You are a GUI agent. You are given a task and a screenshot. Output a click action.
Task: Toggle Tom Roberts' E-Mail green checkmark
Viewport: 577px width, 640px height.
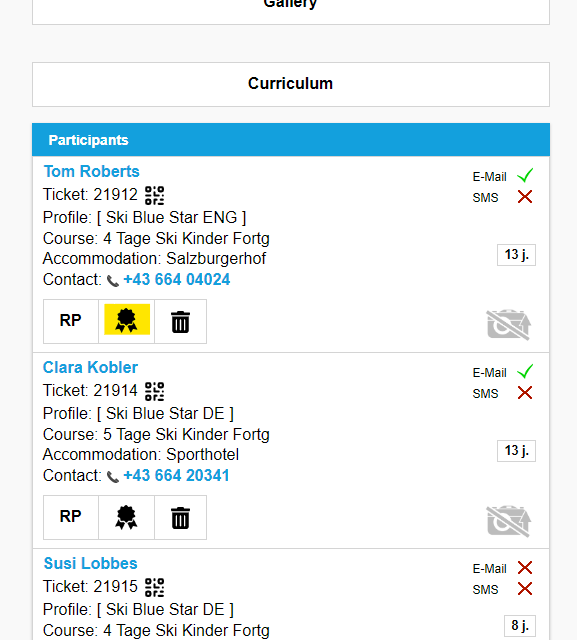coord(525,175)
